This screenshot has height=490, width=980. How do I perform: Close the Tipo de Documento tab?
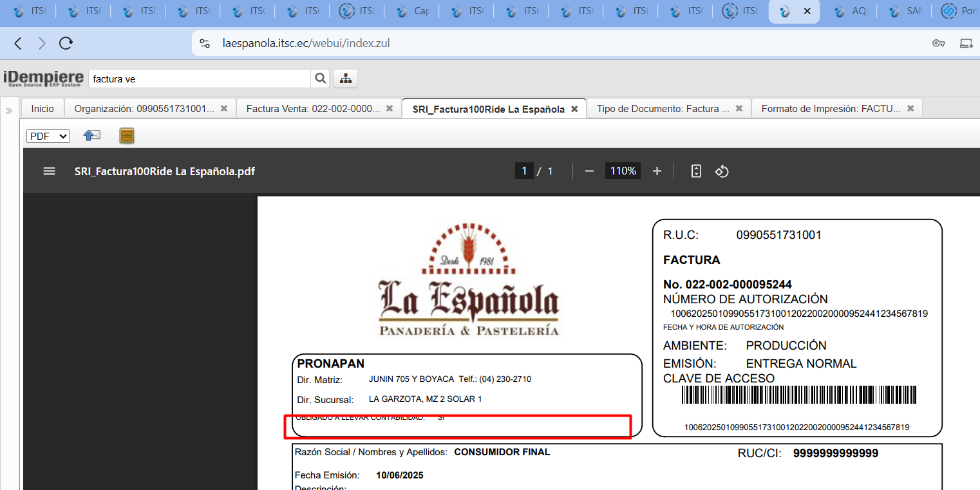tap(739, 109)
